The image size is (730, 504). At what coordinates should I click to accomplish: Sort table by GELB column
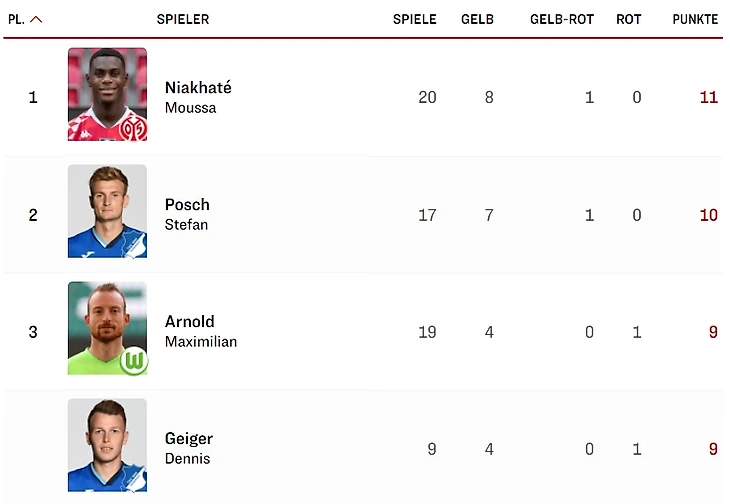(x=477, y=19)
